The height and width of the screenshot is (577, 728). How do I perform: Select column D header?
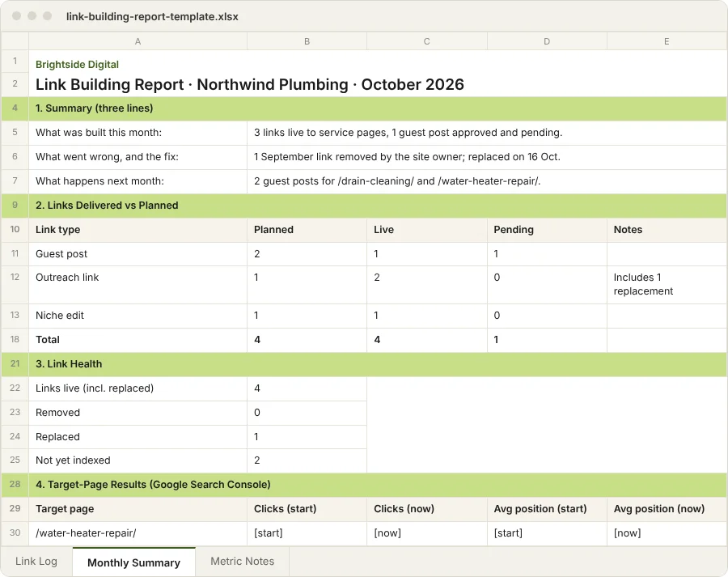click(547, 41)
